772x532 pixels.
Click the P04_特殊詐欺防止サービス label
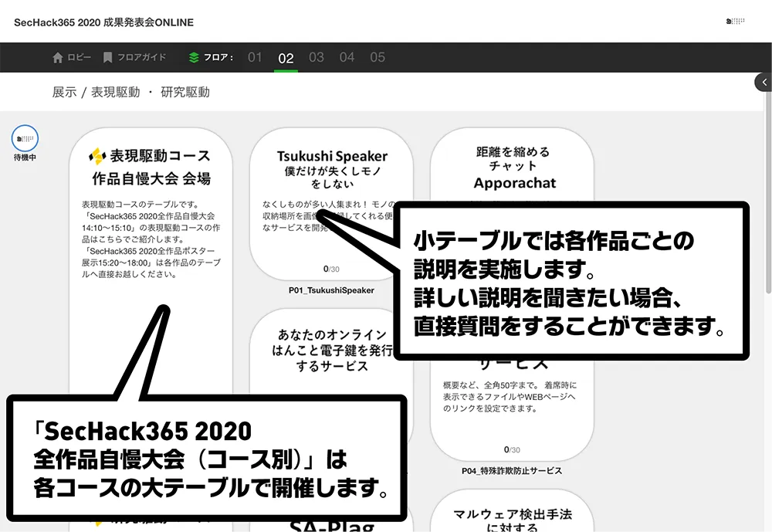pos(512,471)
